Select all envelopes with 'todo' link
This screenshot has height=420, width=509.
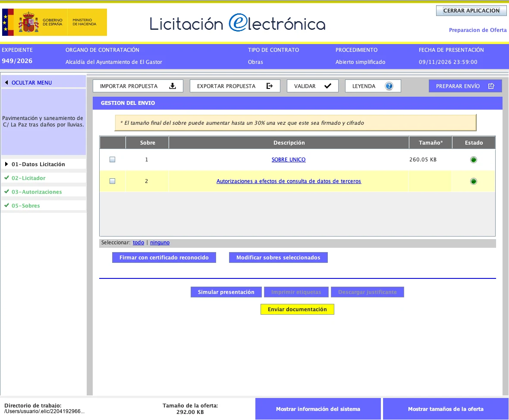click(138, 242)
